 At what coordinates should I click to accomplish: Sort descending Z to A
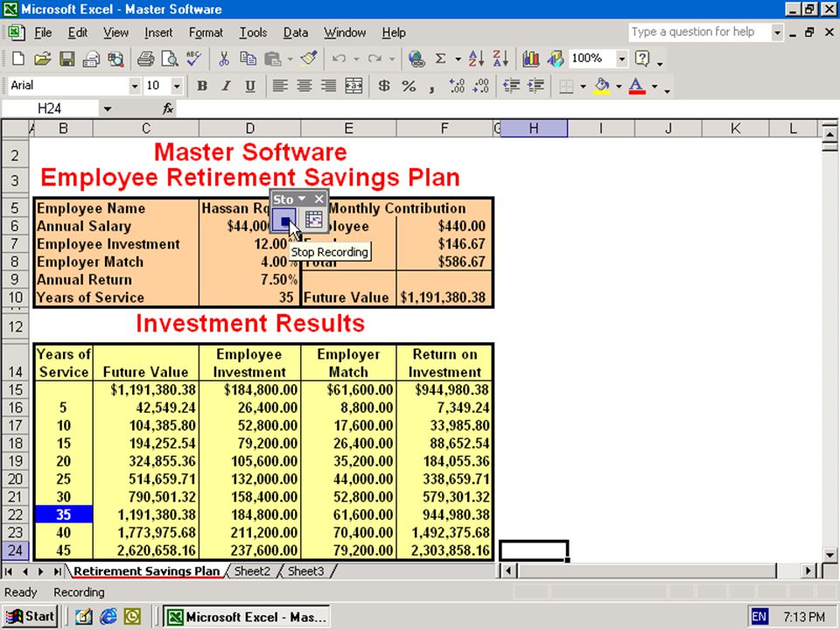500,59
